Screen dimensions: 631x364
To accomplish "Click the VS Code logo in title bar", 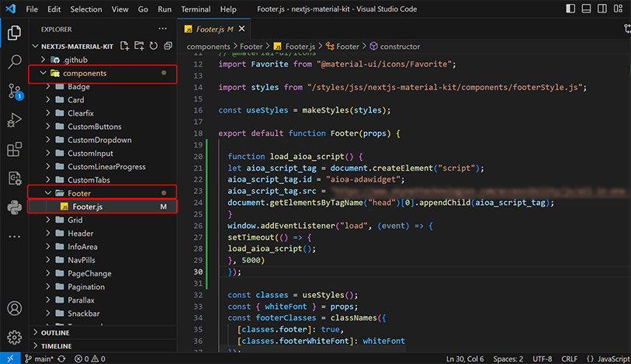I will (11, 9).
